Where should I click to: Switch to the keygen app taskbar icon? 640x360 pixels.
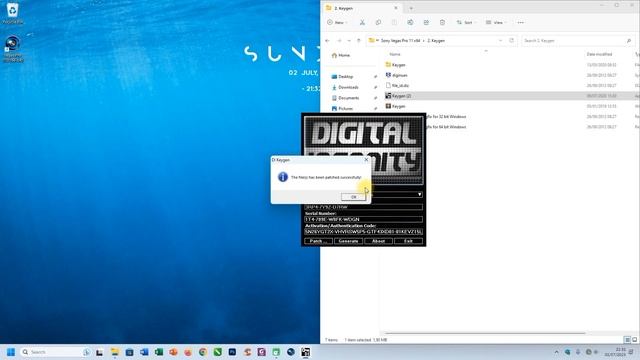pyautogui.click(x=305, y=352)
